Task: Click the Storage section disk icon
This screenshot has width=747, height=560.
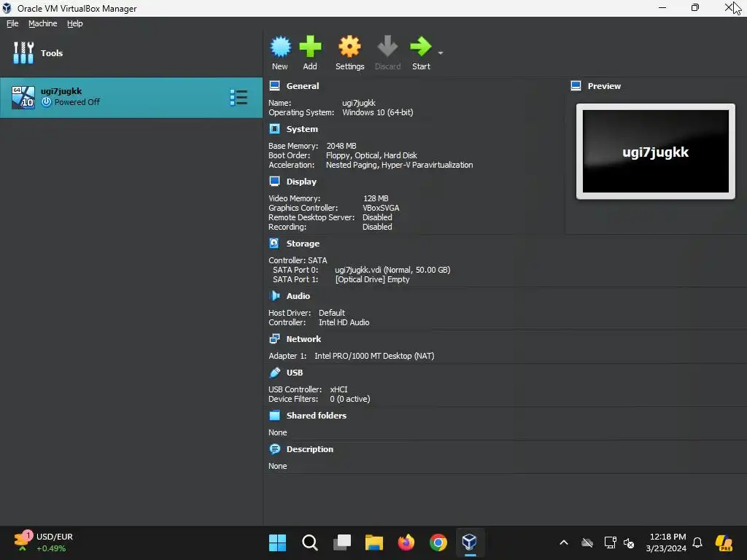Action: click(x=274, y=244)
